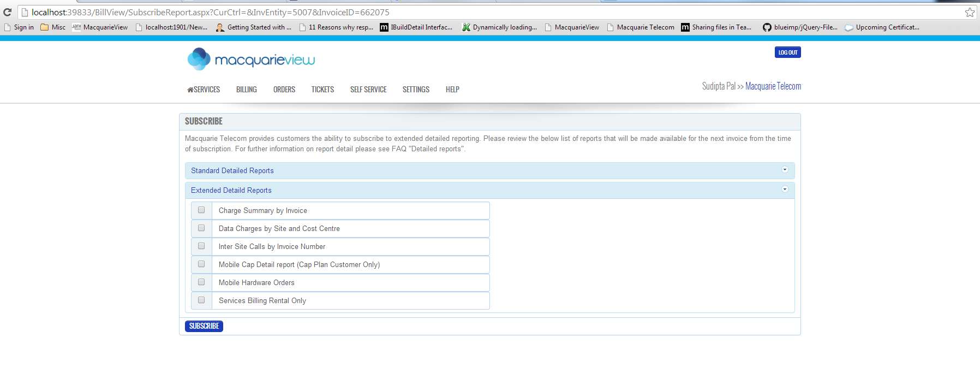Open the Misc bookmarks folder

coord(53,27)
